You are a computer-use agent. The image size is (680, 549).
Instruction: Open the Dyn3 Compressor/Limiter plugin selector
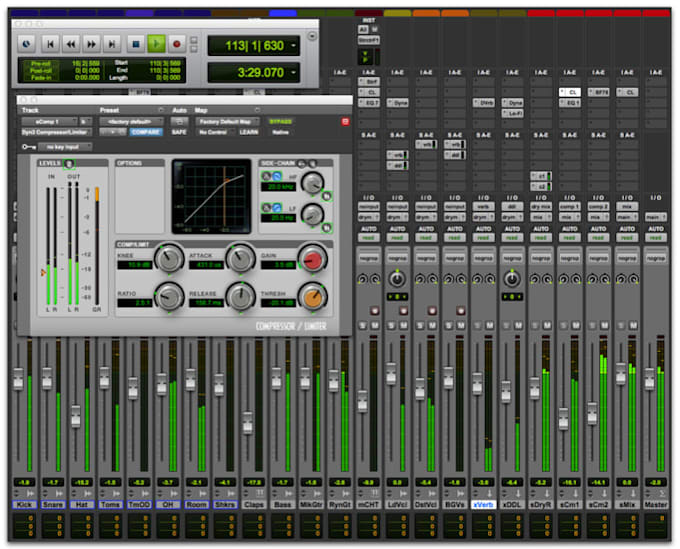point(56,132)
